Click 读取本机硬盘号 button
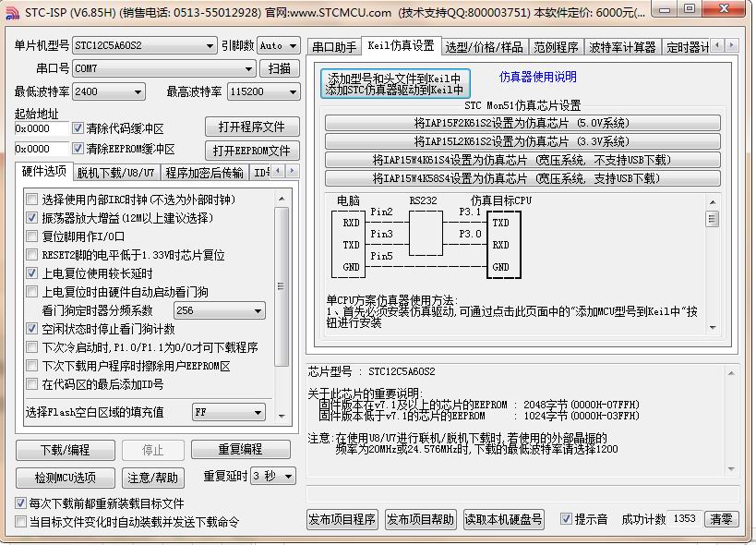Image resolution: width=756 pixels, height=545 pixels. [503, 519]
